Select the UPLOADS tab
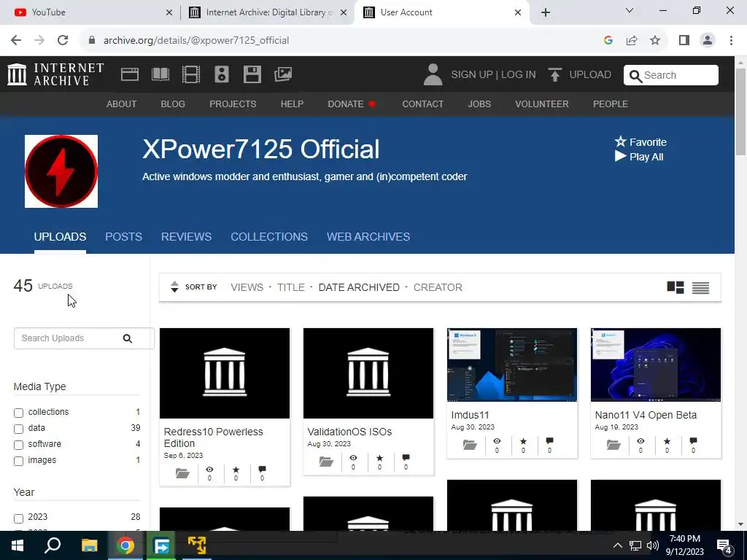 pyautogui.click(x=60, y=237)
